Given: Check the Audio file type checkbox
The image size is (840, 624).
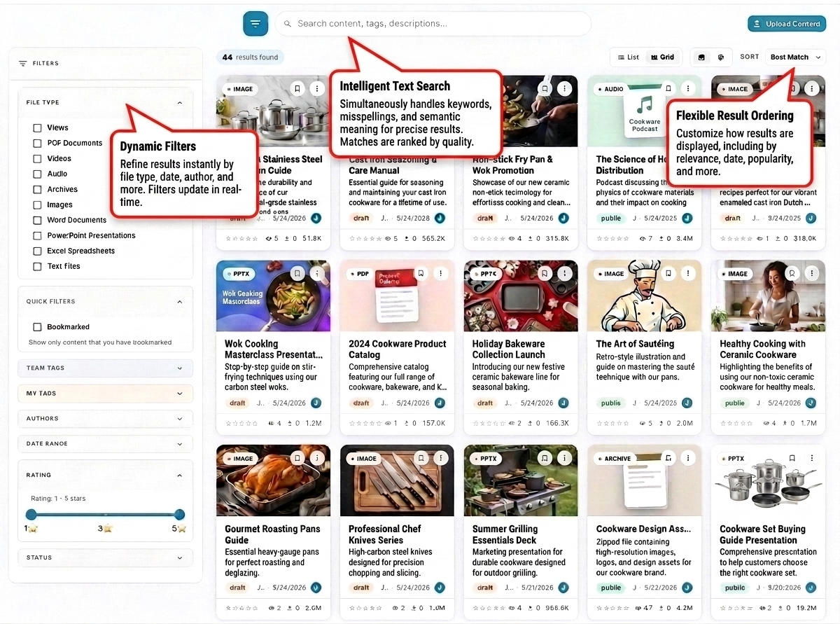Looking at the screenshot, I should tap(38, 174).
